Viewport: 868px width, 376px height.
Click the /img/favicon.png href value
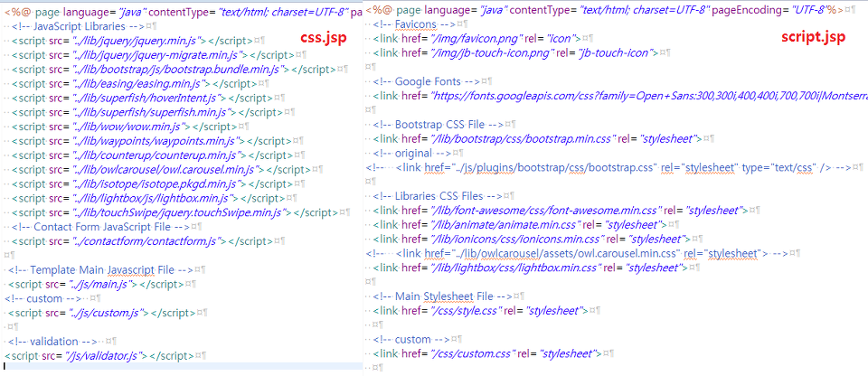coord(477,38)
